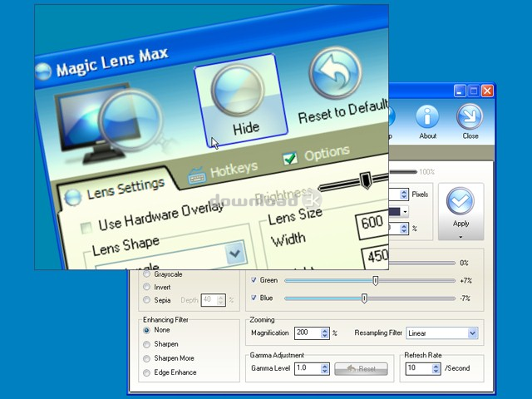This screenshot has height=399, width=532.
Task: Open the Lens Shape dropdown
Action: (234, 253)
